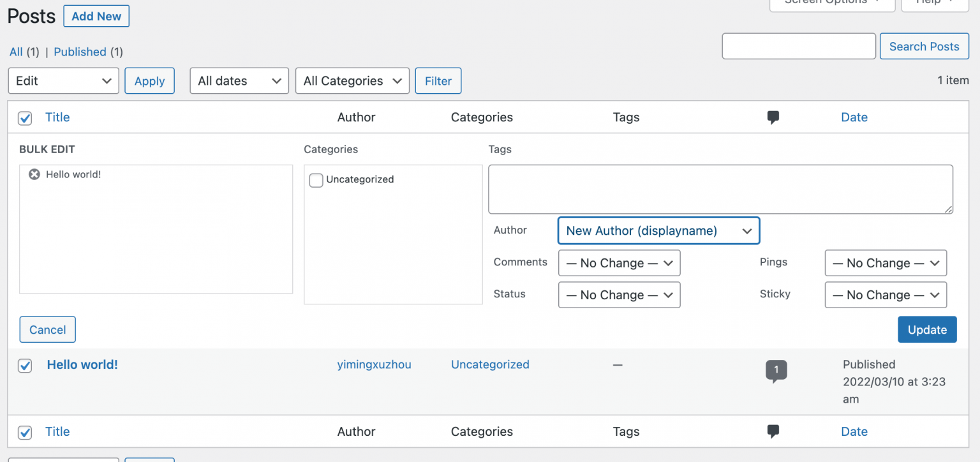Open the Screen Options panel
Viewport: 980px width, 462px height.
[x=832, y=3]
